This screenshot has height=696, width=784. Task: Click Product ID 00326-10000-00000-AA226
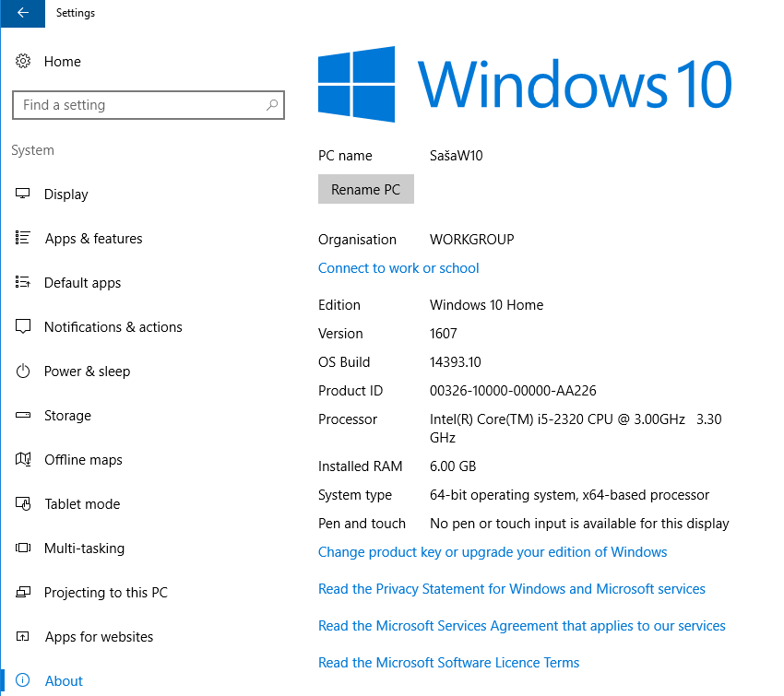pos(513,391)
